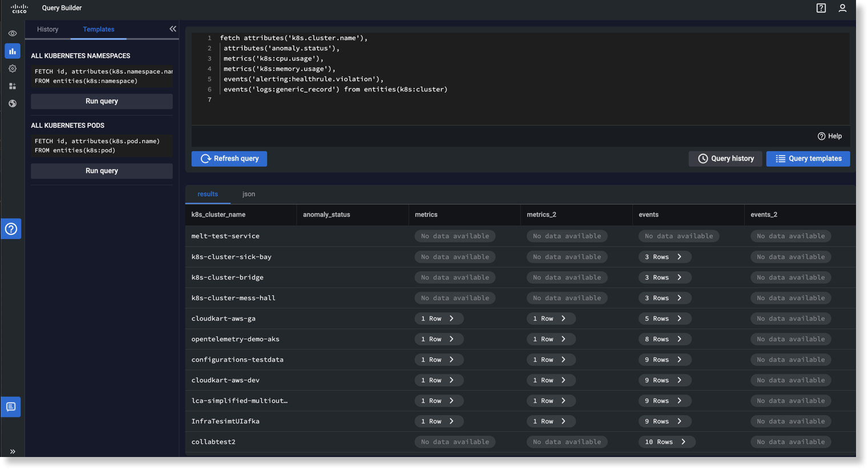Viewport: 868px width, 469px height.
Task: Click the help icon in the top bar
Action: (x=821, y=8)
